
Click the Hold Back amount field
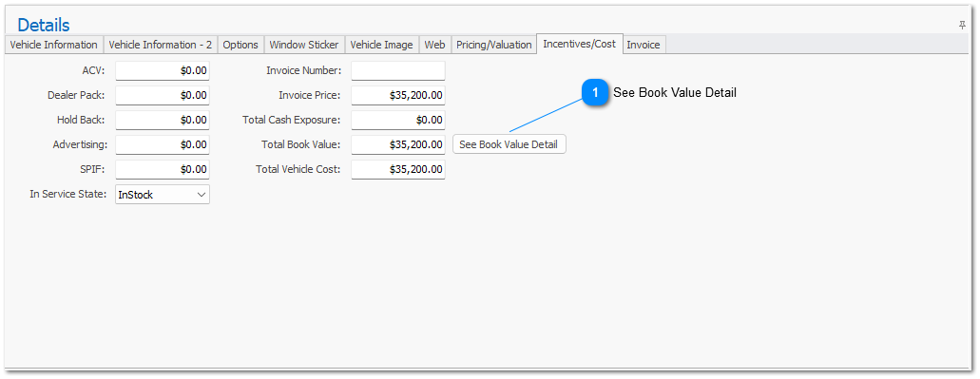pos(163,120)
